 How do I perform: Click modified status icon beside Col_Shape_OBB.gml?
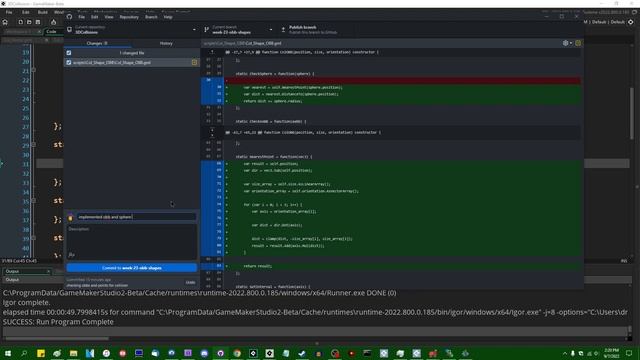(194, 62)
